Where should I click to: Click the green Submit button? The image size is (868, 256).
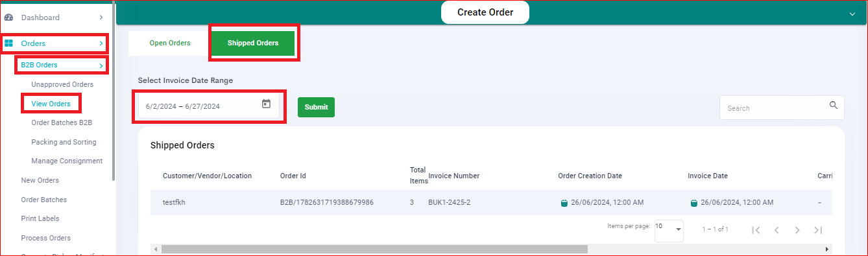(316, 107)
